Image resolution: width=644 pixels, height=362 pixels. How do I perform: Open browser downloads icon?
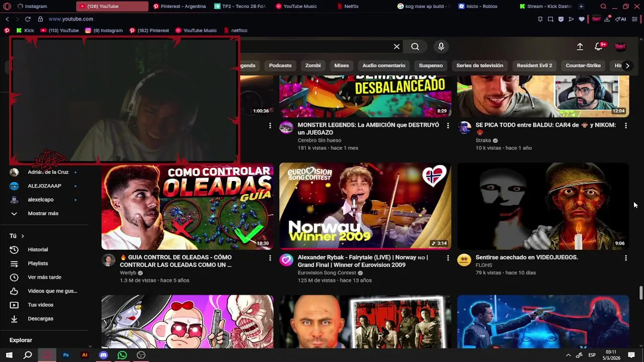coord(607,19)
